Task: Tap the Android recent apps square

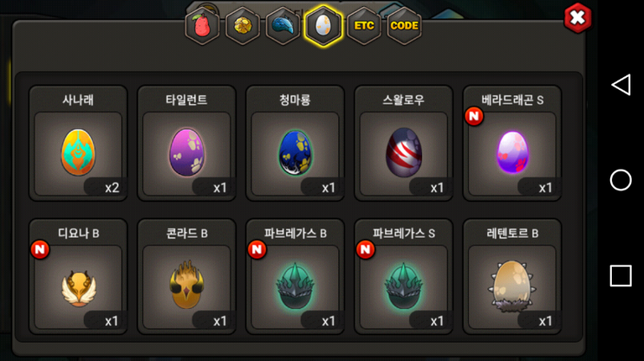Action: [x=621, y=275]
